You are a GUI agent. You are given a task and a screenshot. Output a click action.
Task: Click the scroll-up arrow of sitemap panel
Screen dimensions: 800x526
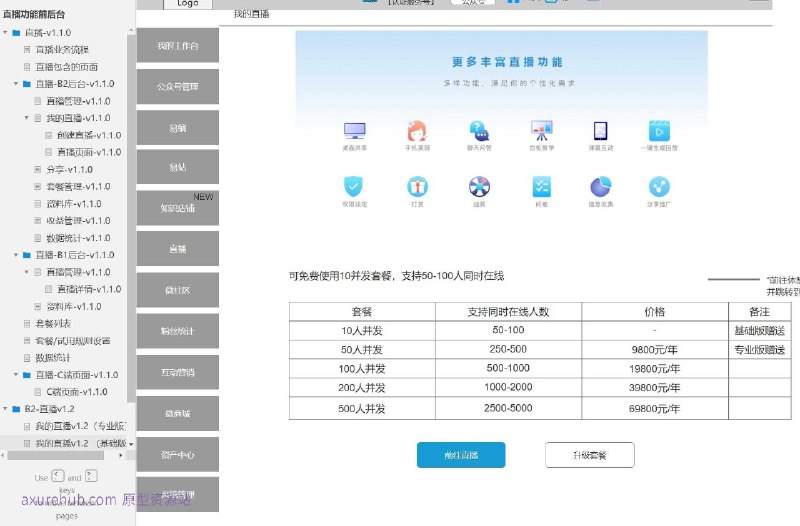tap(131, 31)
